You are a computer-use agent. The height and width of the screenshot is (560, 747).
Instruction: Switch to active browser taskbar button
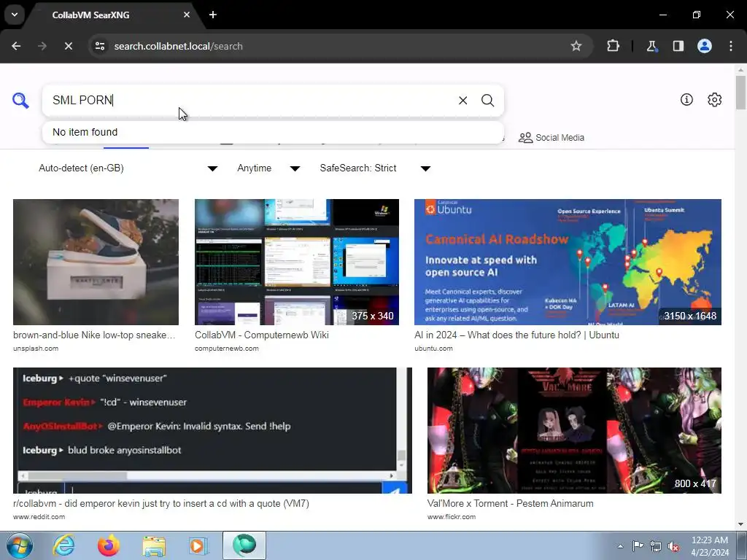[x=244, y=545]
